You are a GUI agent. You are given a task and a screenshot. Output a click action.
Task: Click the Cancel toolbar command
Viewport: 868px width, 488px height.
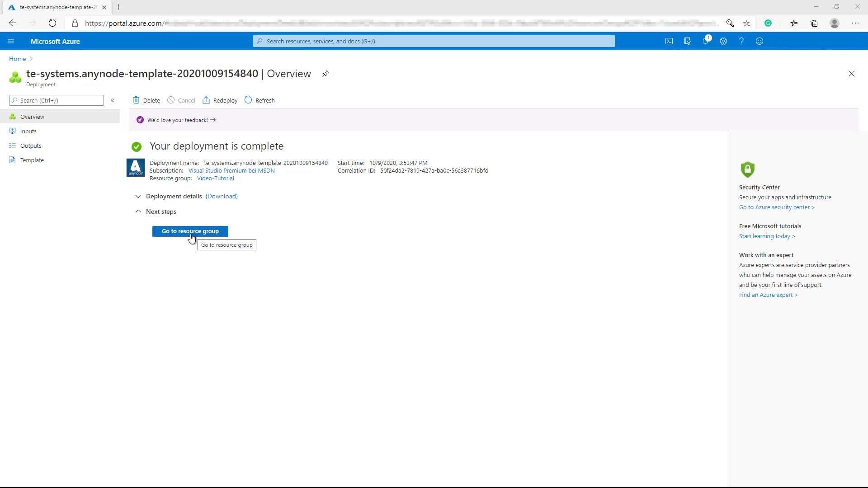(x=181, y=100)
